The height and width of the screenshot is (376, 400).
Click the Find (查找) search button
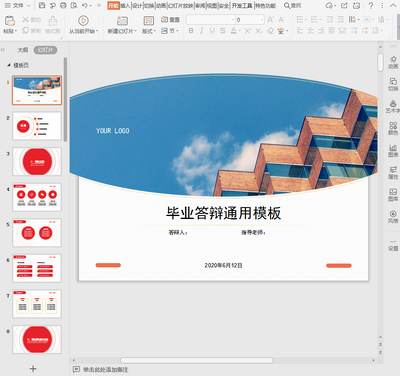(x=292, y=6)
